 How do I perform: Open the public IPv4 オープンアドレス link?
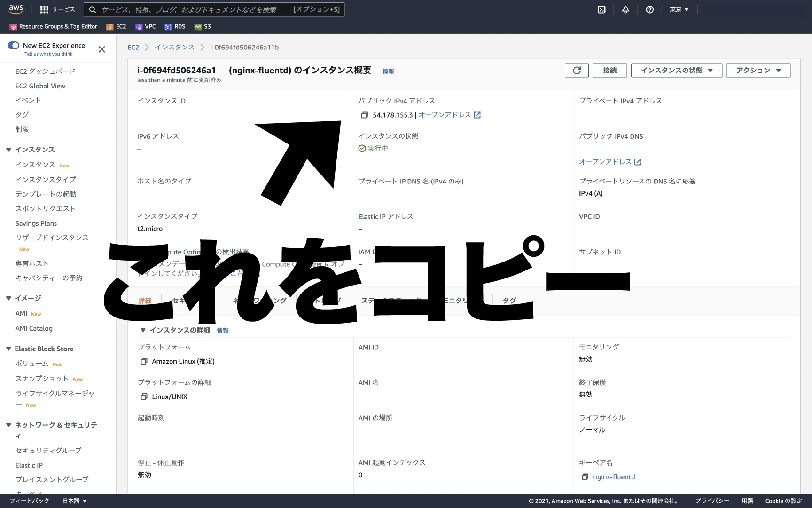pos(449,115)
